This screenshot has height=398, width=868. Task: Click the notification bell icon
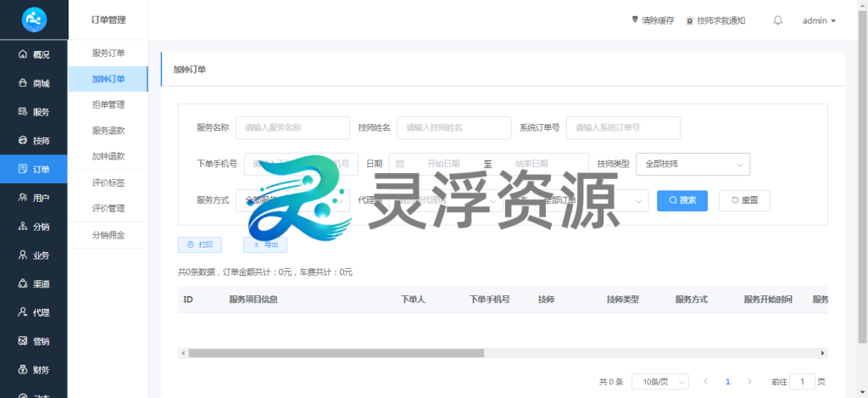(778, 20)
